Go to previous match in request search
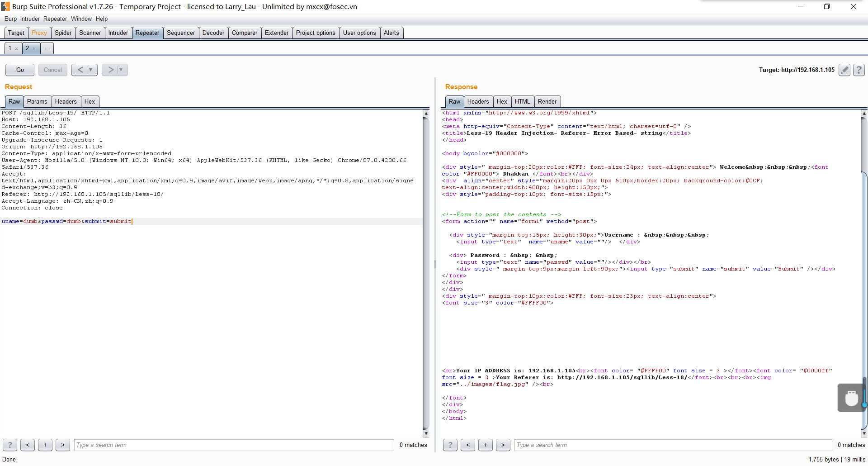This screenshot has height=466, width=868. pos(28,445)
